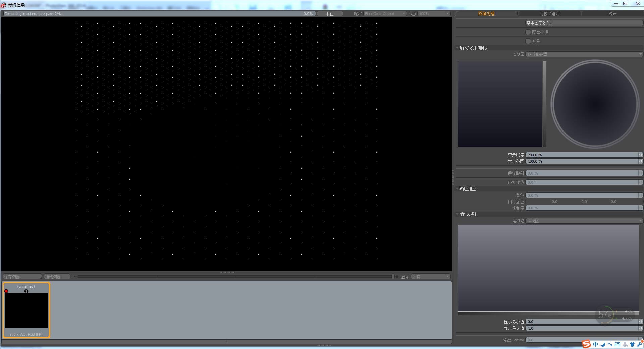
Task: Click the 饱和度 0.0 % slider
Action: (x=582, y=208)
